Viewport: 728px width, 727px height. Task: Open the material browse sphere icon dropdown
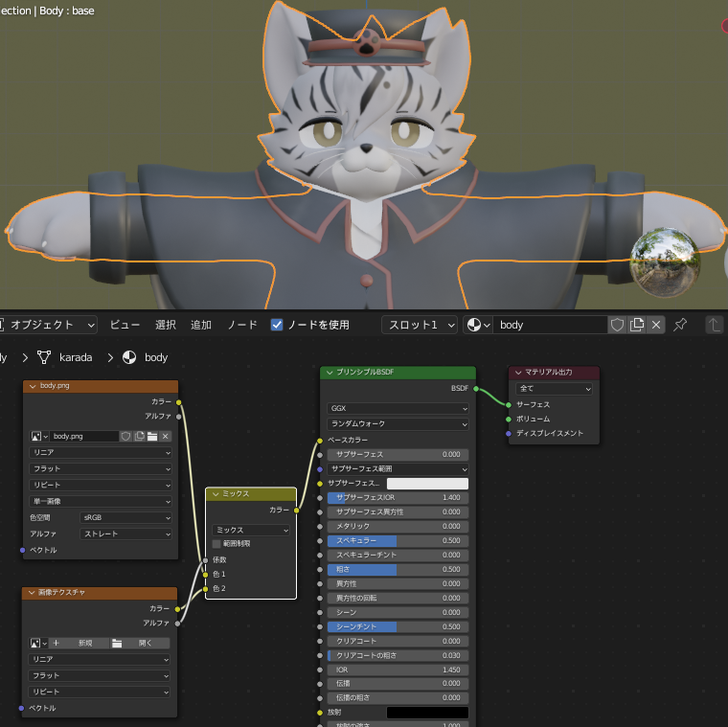tap(478, 325)
